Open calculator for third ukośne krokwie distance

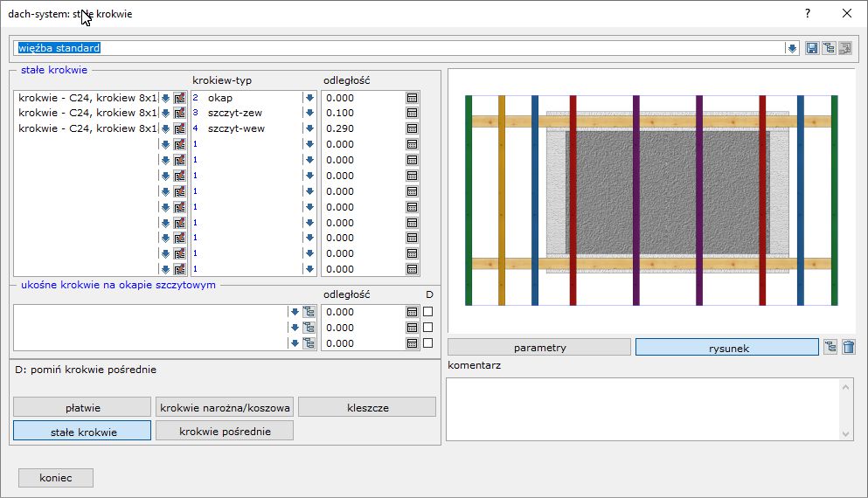(412, 343)
